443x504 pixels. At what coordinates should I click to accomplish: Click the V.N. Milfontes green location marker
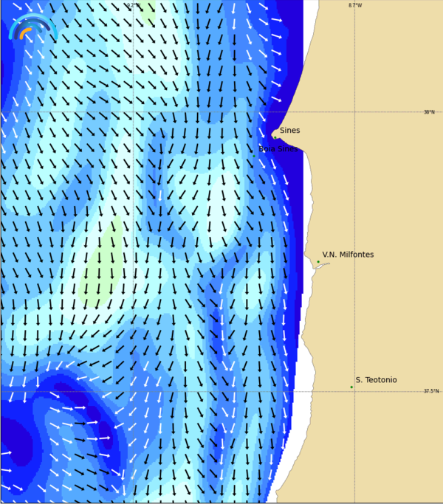click(318, 261)
